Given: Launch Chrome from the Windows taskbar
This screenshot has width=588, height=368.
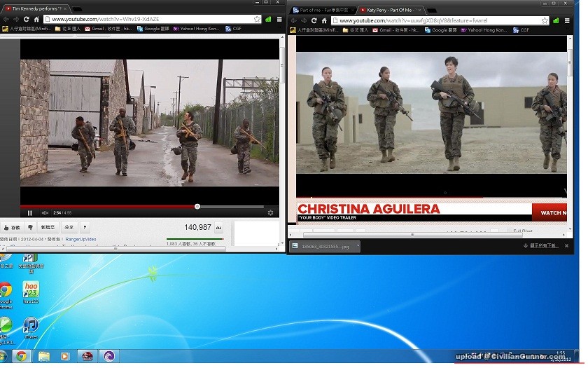Looking at the screenshot, I should 22,356.
